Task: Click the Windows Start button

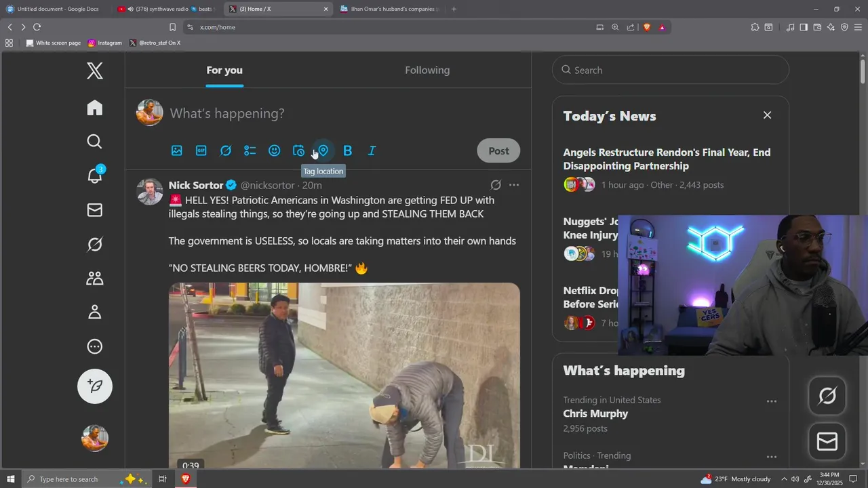Action: 11,479
